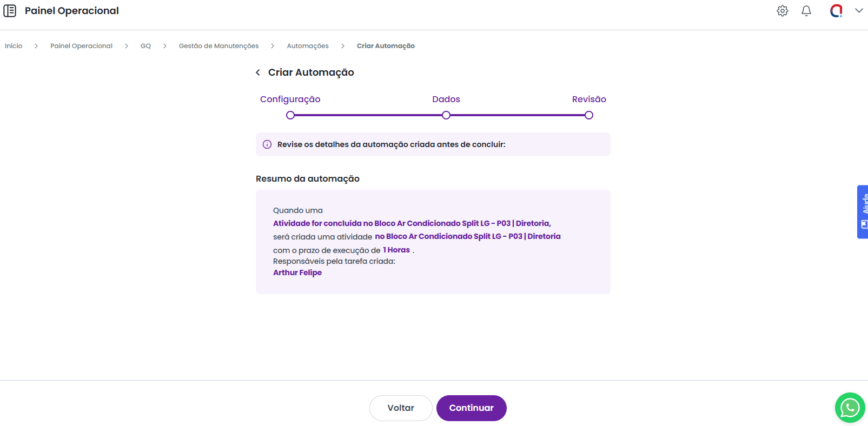Select the Dados step marker

(x=446, y=115)
